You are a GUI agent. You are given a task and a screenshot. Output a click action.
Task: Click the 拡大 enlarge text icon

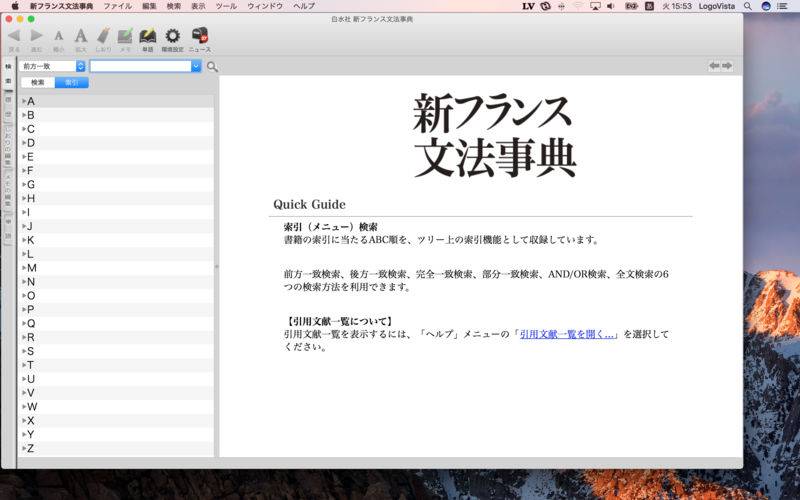(x=81, y=37)
